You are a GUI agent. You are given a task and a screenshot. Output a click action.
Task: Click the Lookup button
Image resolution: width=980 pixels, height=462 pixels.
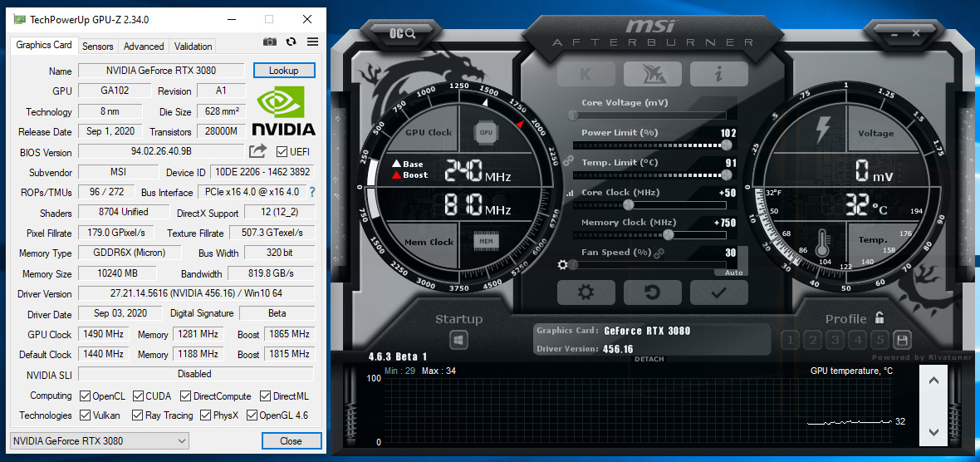click(x=284, y=71)
